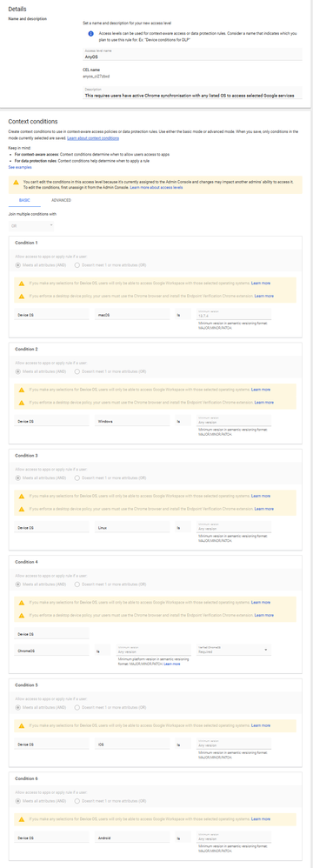Image resolution: width=313 pixels, height=868 pixels.
Task: Open the ChromeOS operating system dropdown
Action: [51, 651]
